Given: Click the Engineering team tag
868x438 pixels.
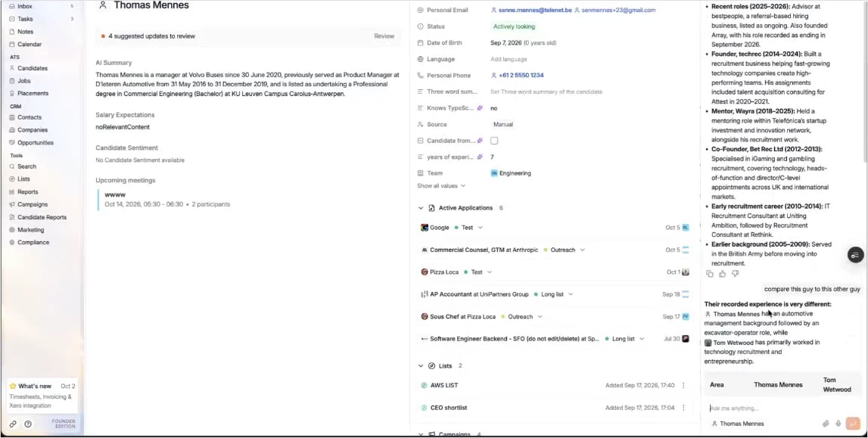Looking at the screenshot, I should pos(510,173).
